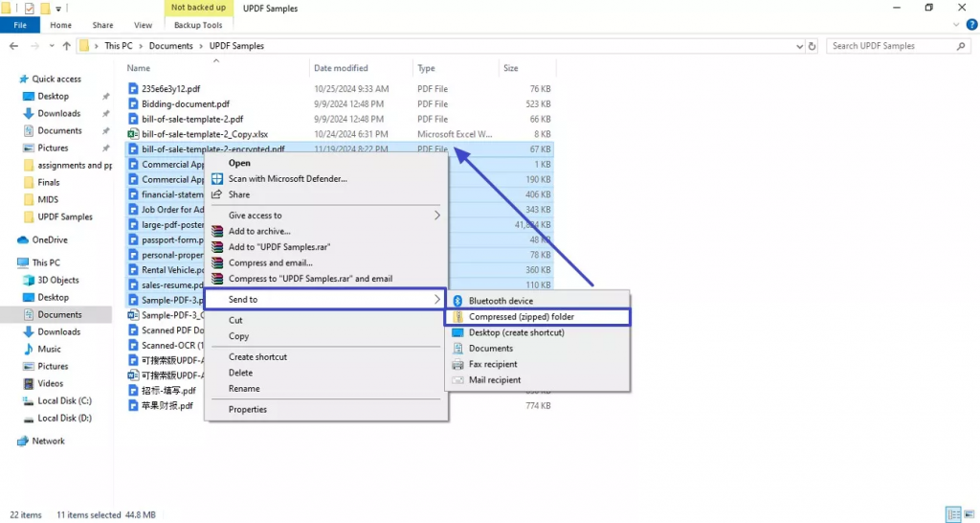The image size is (980, 523).
Task: Click chevron after This PC in breadcrumb
Action: tap(141, 46)
